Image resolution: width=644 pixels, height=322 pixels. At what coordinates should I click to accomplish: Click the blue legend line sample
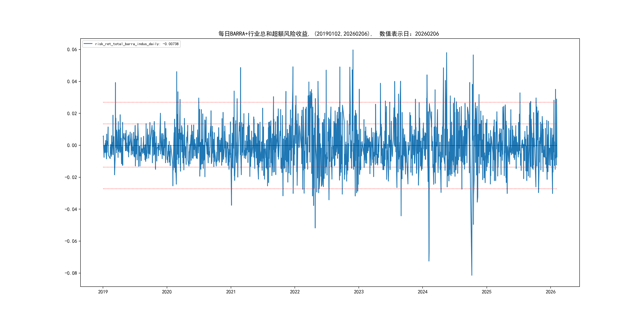click(x=88, y=44)
